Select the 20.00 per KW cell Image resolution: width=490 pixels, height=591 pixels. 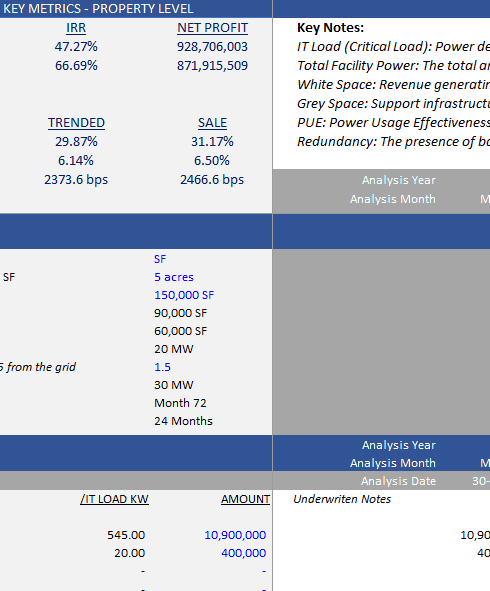tap(130, 553)
